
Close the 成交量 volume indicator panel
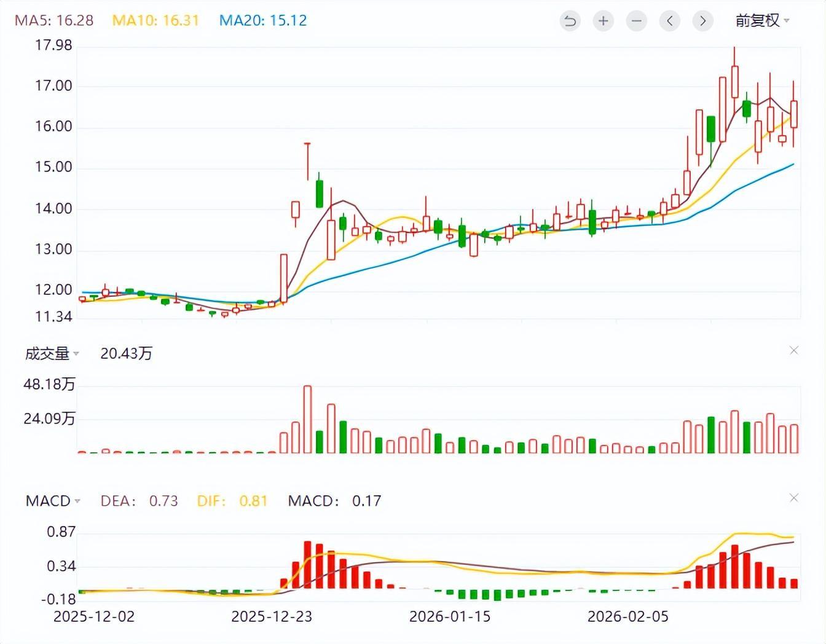793,350
